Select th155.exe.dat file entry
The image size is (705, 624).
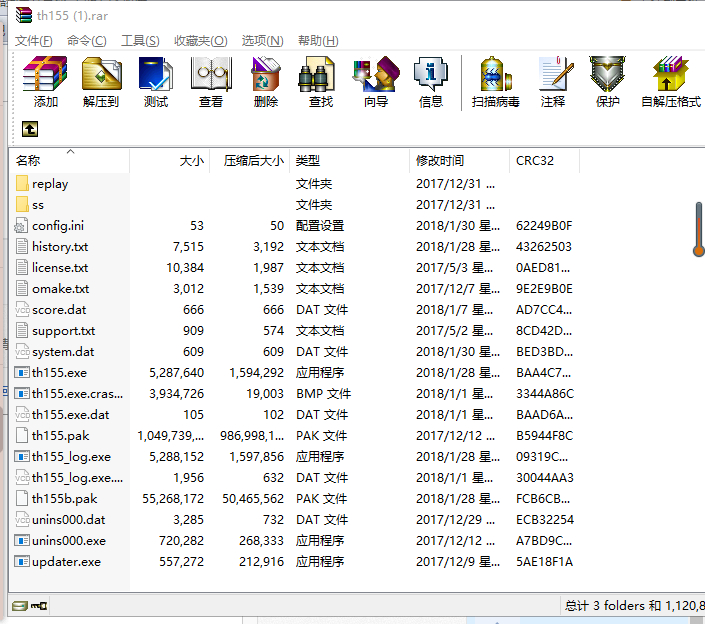click(294, 415)
